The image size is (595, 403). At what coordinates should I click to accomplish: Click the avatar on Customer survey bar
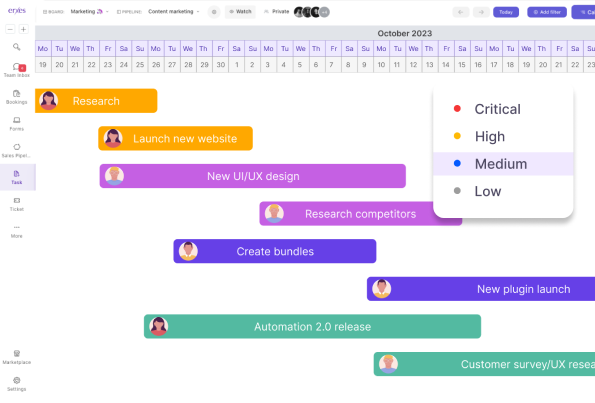(388, 364)
